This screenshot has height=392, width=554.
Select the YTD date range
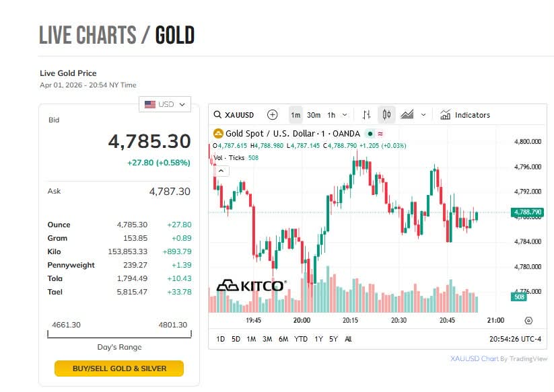point(301,339)
